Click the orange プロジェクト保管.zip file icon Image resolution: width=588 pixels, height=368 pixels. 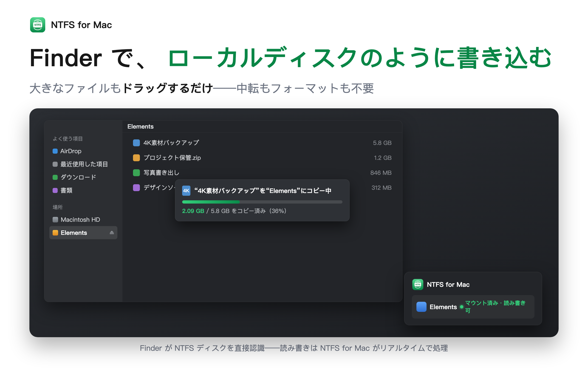pyautogui.click(x=136, y=158)
